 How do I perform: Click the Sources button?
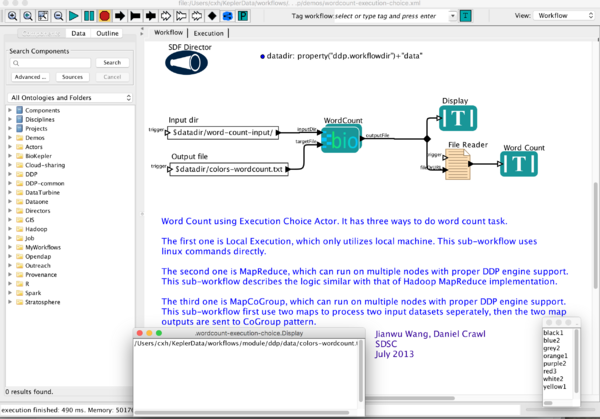(x=72, y=77)
